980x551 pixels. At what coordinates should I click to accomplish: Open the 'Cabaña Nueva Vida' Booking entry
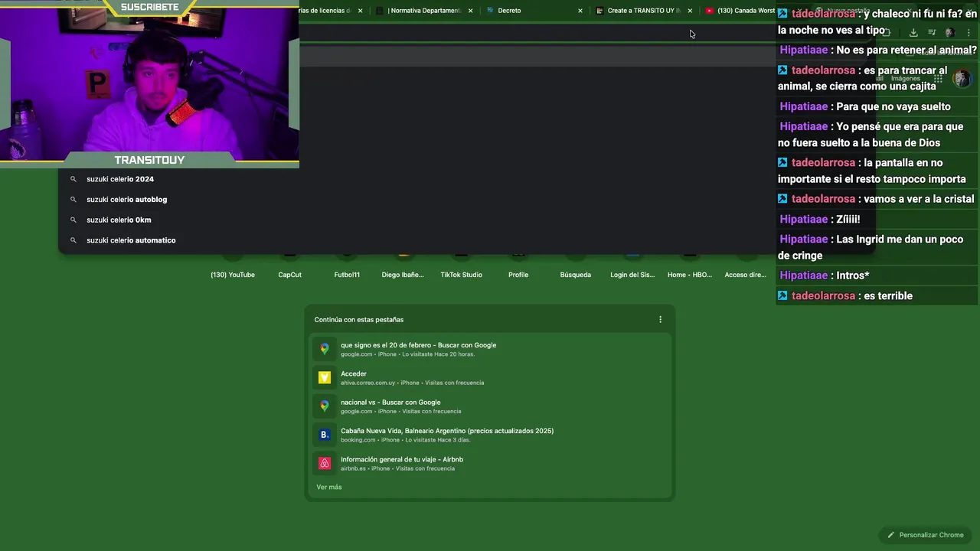tap(490, 435)
